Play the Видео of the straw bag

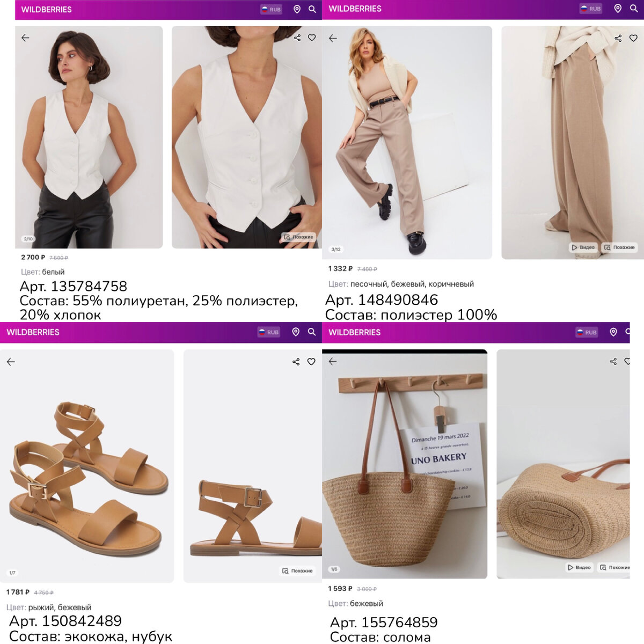pyautogui.click(x=579, y=567)
